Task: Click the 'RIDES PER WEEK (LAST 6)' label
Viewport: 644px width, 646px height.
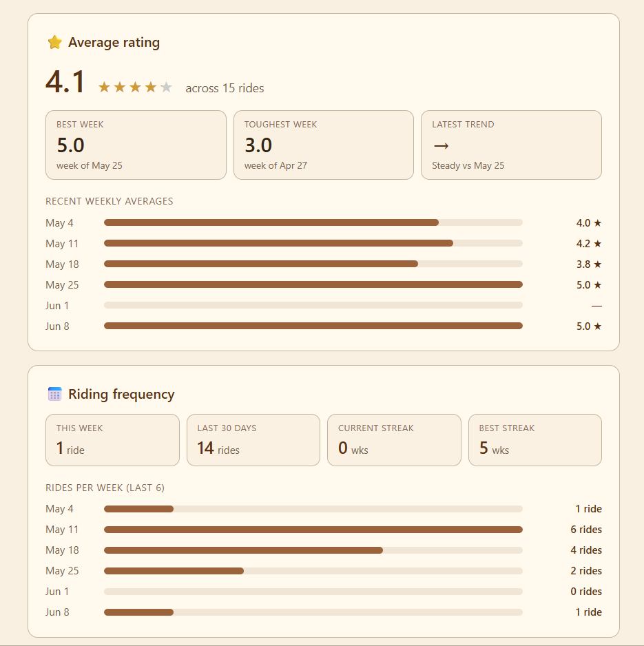Action: click(105, 488)
